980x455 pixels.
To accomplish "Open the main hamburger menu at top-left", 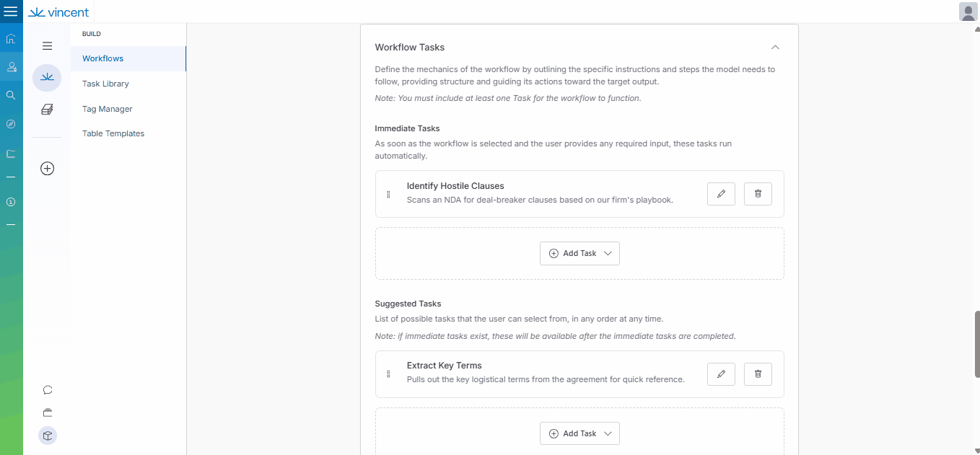I will point(11,12).
